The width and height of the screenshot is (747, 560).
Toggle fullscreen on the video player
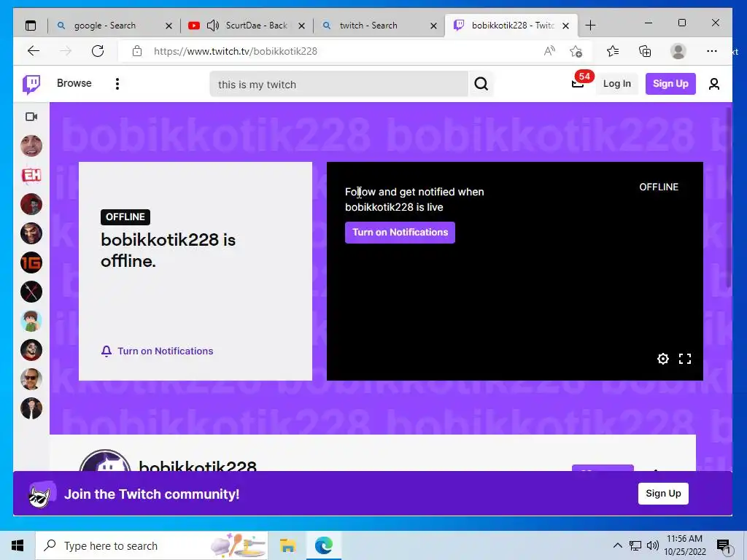[684, 359]
